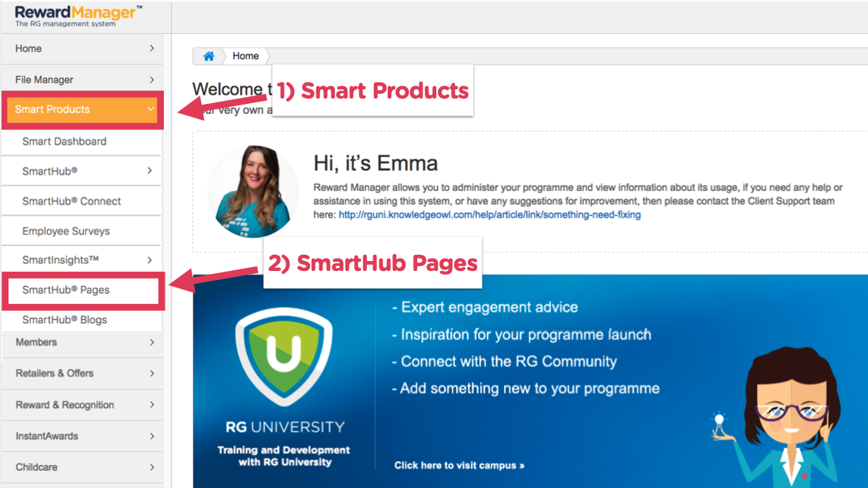Screen dimensions: 868x488
Task: Expand the InstantAwards chevron
Action: click(x=152, y=436)
